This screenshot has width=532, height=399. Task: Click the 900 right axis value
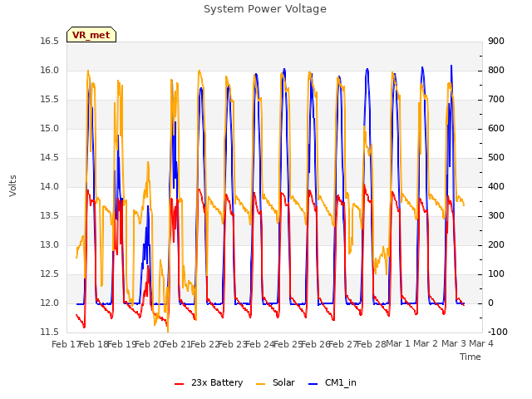coord(496,42)
